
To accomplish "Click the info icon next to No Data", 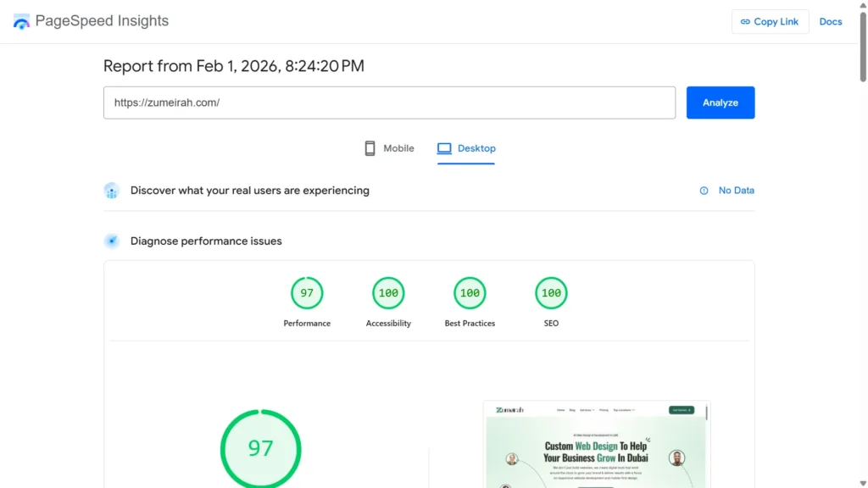I will coord(703,190).
